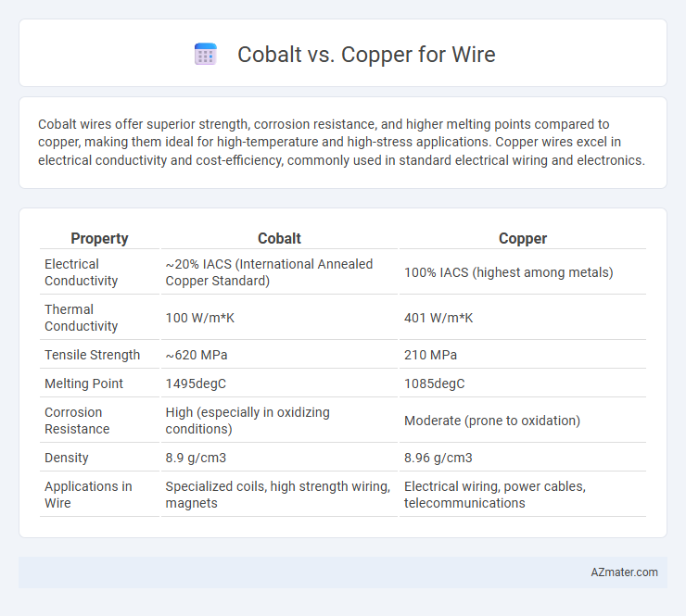Viewport: 686px width, 616px height.
Task: Select the '~20% IACS (International Annealed Copper Standard)' cell
Action: click(x=269, y=272)
